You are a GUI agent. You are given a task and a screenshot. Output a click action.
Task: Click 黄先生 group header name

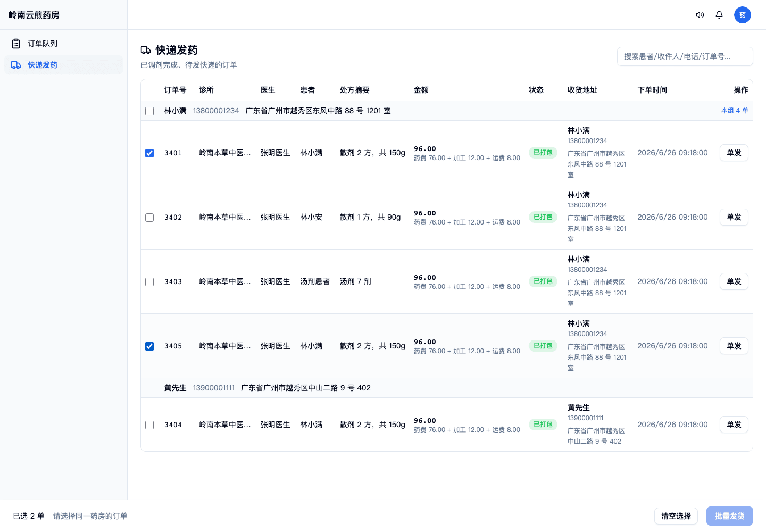[176, 388]
